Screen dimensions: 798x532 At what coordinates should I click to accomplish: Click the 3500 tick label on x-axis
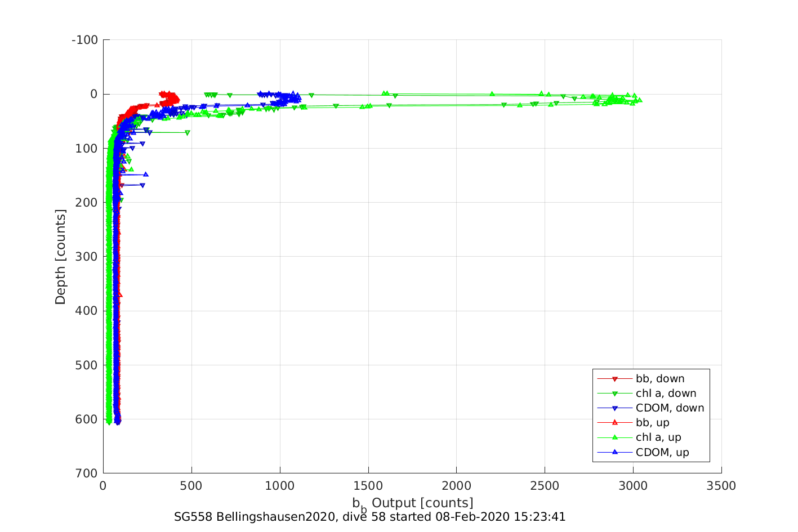721,486
